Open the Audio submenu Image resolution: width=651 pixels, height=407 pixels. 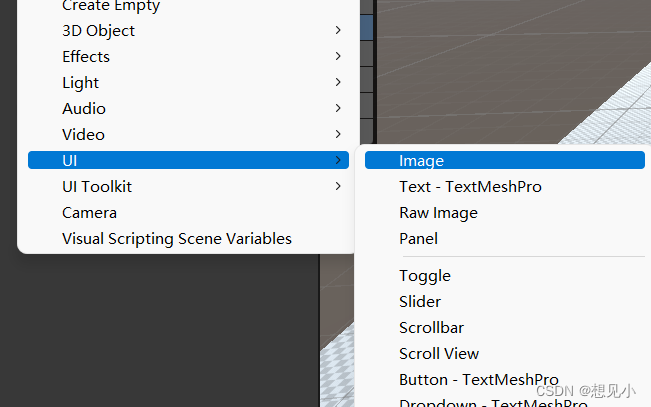pyautogui.click(x=188, y=108)
